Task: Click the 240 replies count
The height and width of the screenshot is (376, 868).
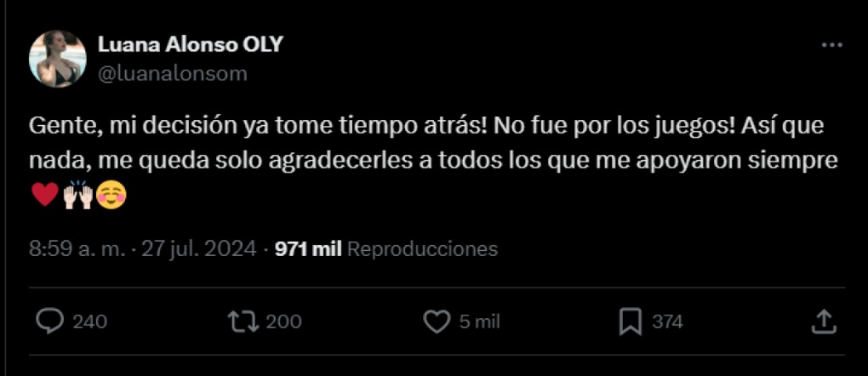Action: [x=90, y=322]
